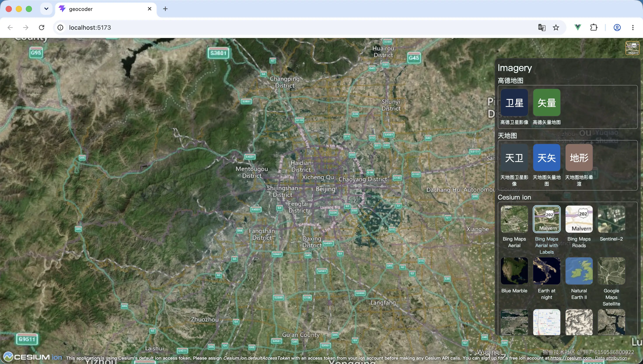
Task: Click the Beijing label on the map
Action: tap(325, 189)
